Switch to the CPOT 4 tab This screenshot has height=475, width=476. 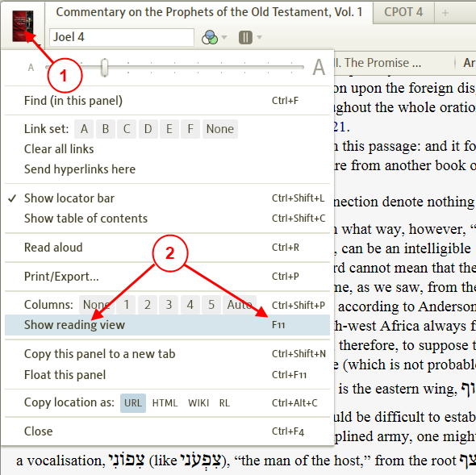(x=403, y=12)
